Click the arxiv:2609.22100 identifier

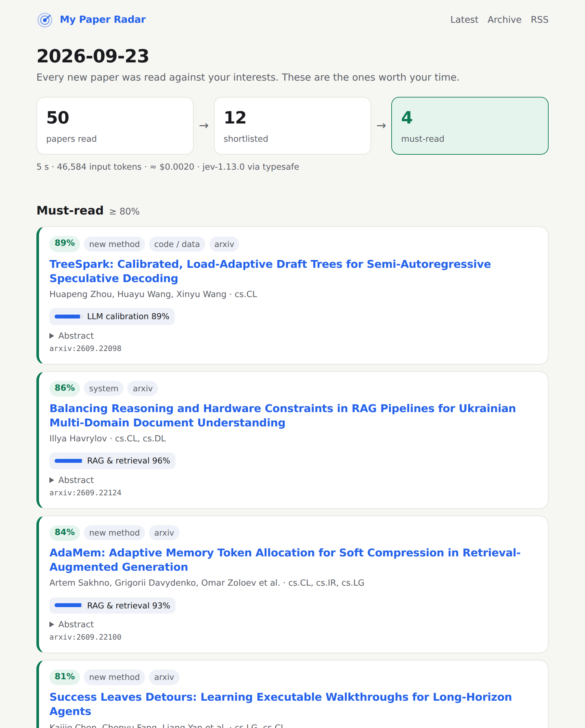[85, 637]
